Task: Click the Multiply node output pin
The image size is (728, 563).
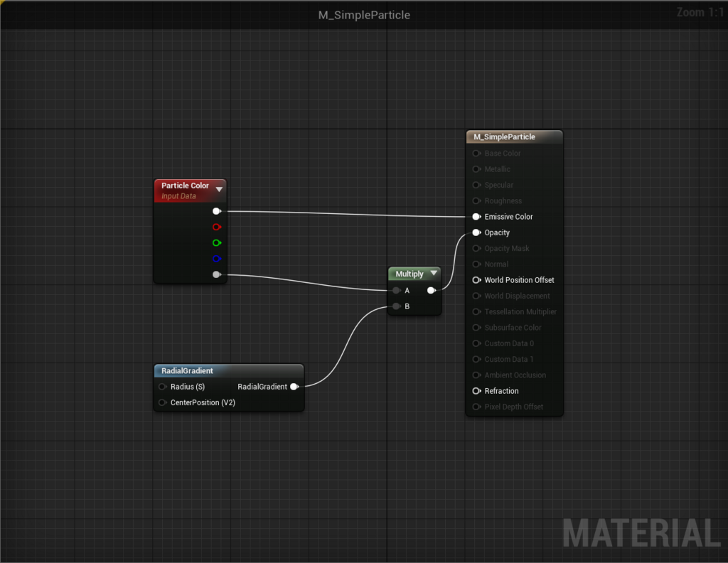Action: pos(432,291)
